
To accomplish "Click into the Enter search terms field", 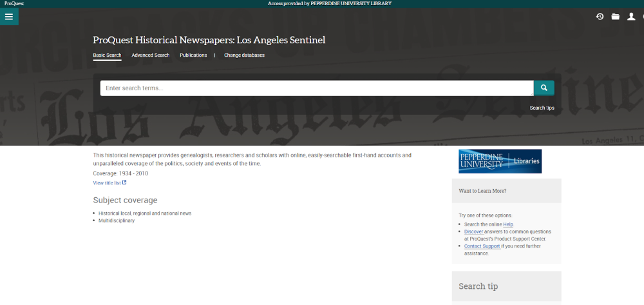I will (x=317, y=88).
